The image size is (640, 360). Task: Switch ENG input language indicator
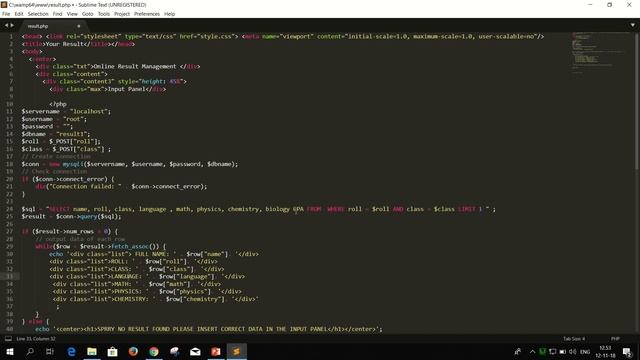pos(585,351)
